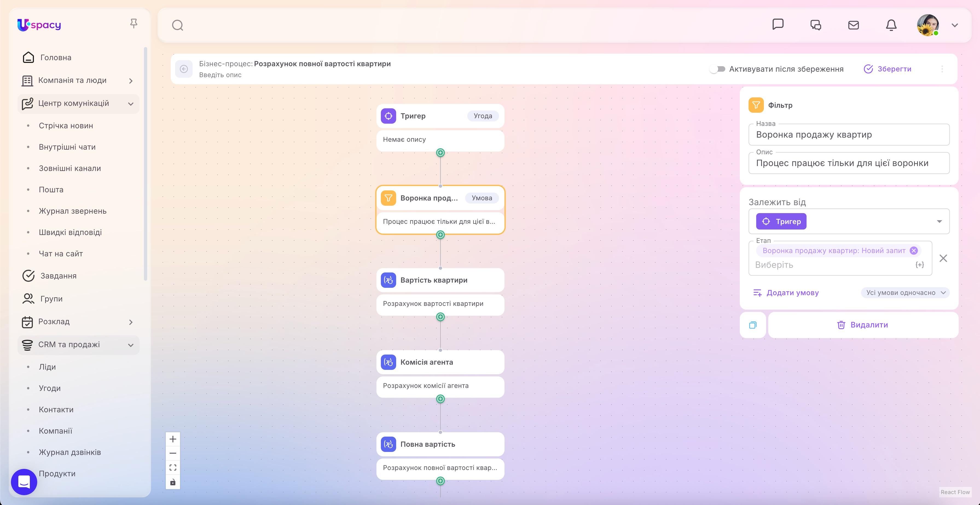The width and height of the screenshot is (980, 505).
Task: Open the double-bubble conversations icon
Action: click(816, 25)
